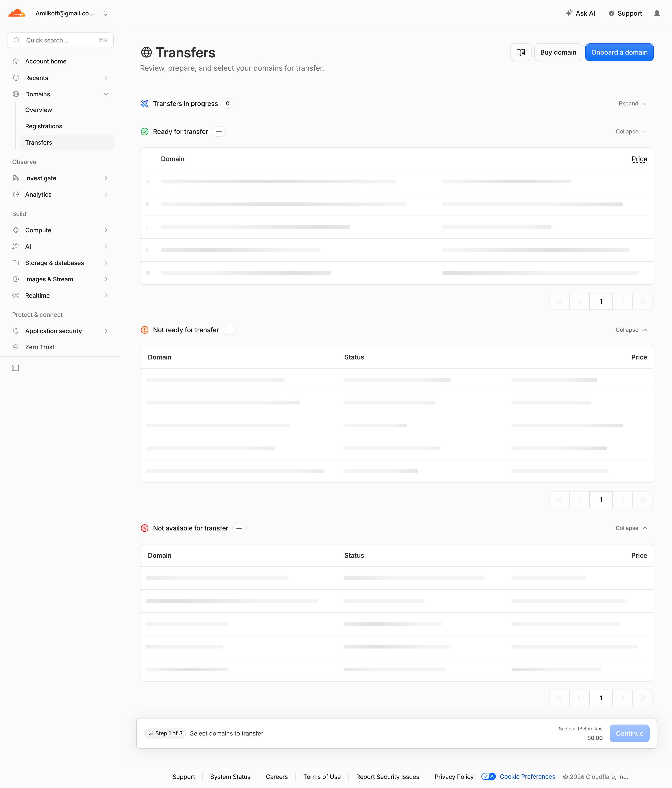The height and width of the screenshot is (788, 672).
Task: Click the Cookie Preferences link
Action: click(x=527, y=777)
